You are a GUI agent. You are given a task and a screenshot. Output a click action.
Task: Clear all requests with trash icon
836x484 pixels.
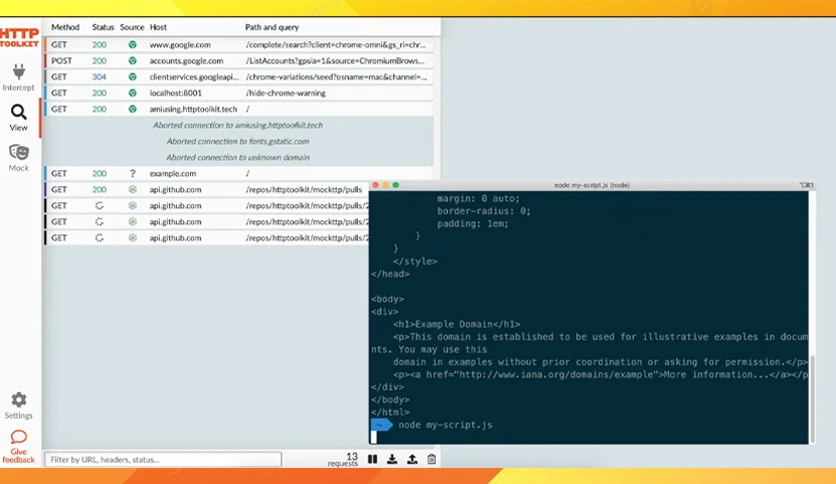pos(431,459)
